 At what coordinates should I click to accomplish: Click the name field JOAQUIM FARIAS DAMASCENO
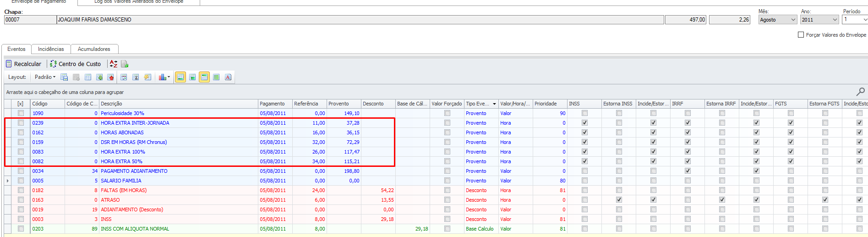tap(360, 20)
